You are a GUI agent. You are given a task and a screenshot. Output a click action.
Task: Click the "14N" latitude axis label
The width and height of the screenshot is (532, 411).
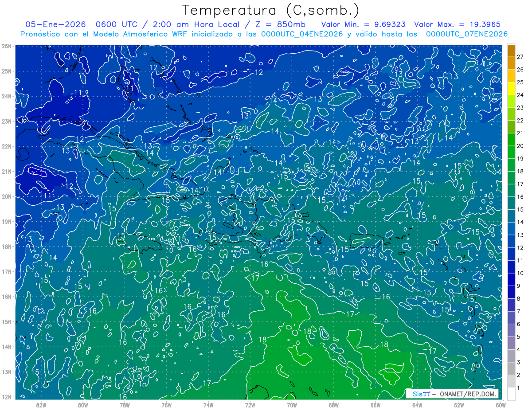(7, 346)
